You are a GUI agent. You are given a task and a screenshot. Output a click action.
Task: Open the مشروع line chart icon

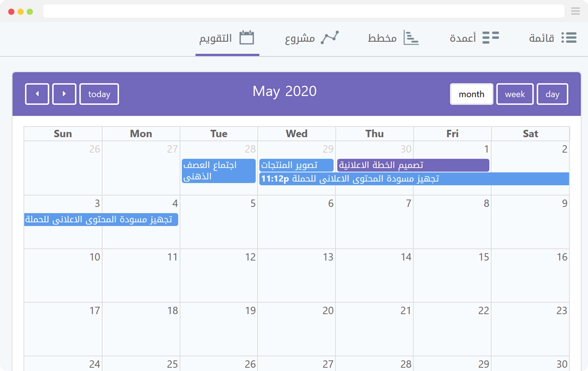point(330,37)
